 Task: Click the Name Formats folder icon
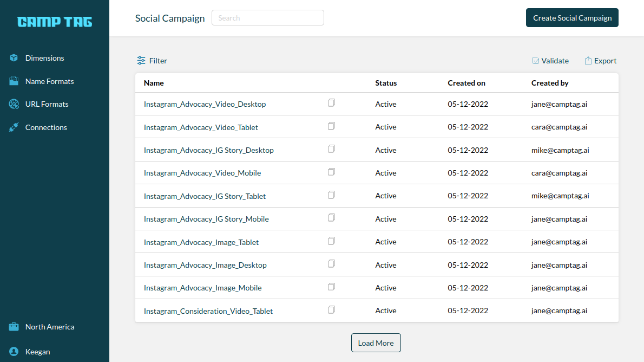click(x=14, y=81)
